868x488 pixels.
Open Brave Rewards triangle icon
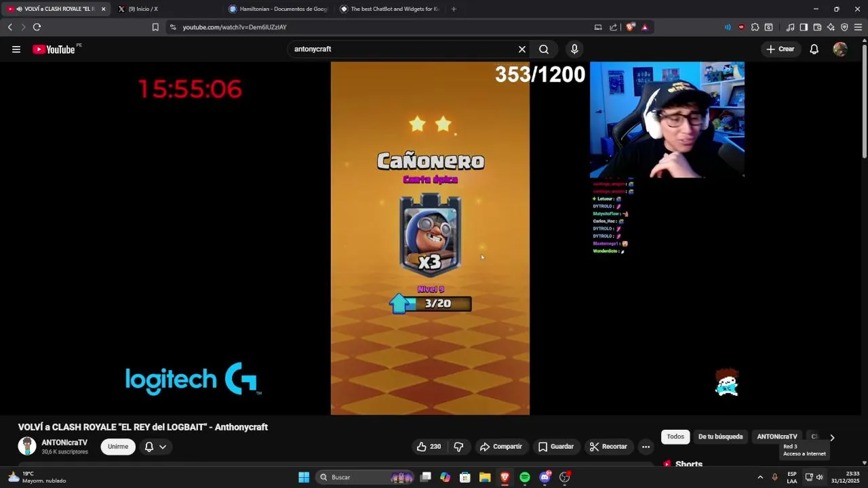[644, 27]
